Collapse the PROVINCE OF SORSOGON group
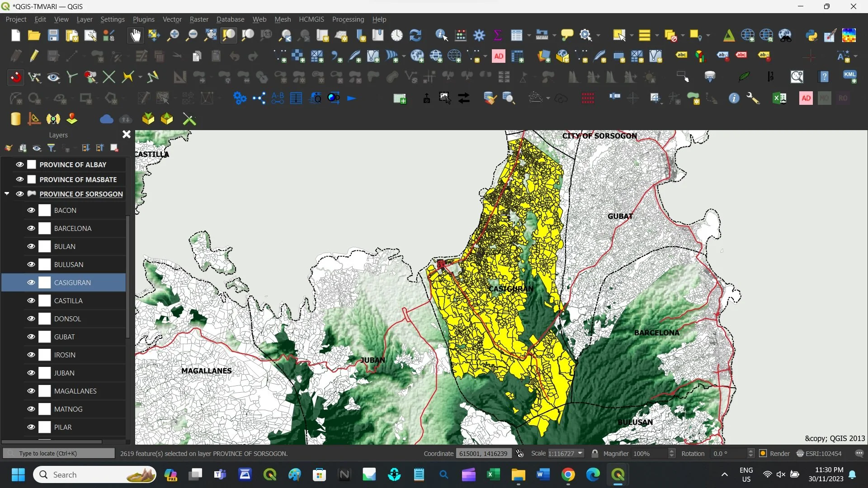The image size is (868, 488). click(x=7, y=194)
